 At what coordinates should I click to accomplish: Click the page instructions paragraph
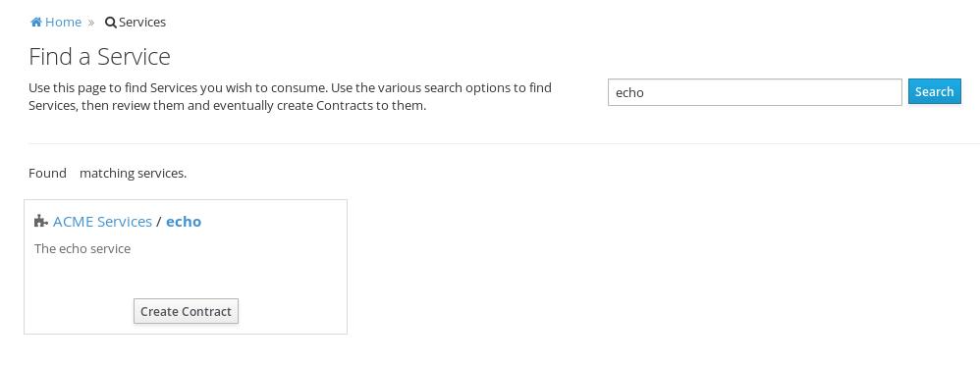pos(290,96)
